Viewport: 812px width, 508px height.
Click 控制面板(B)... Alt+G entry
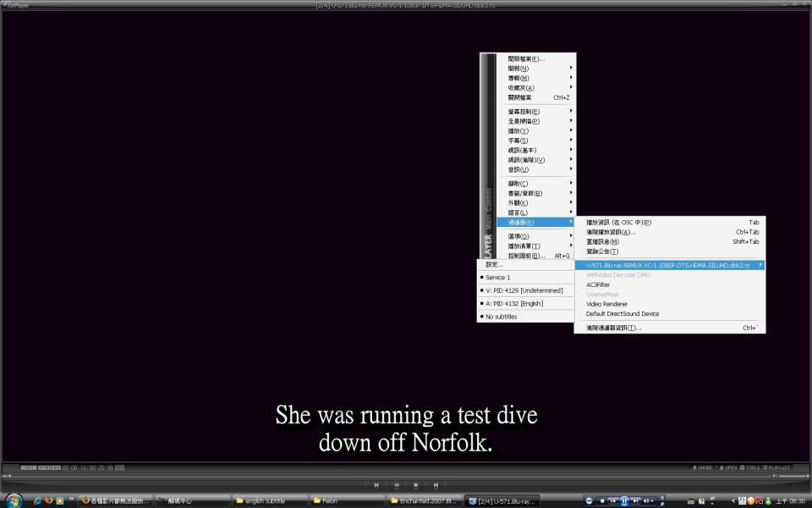coord(536,256)
